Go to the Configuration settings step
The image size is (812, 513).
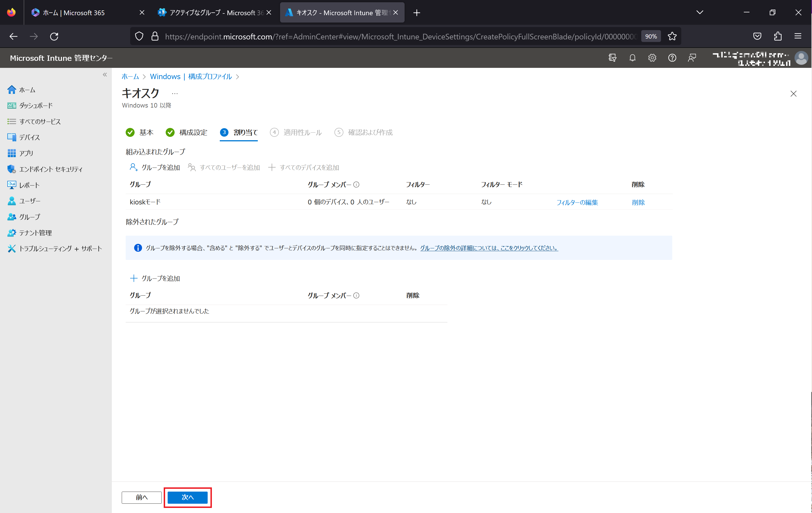pos(187,132)
